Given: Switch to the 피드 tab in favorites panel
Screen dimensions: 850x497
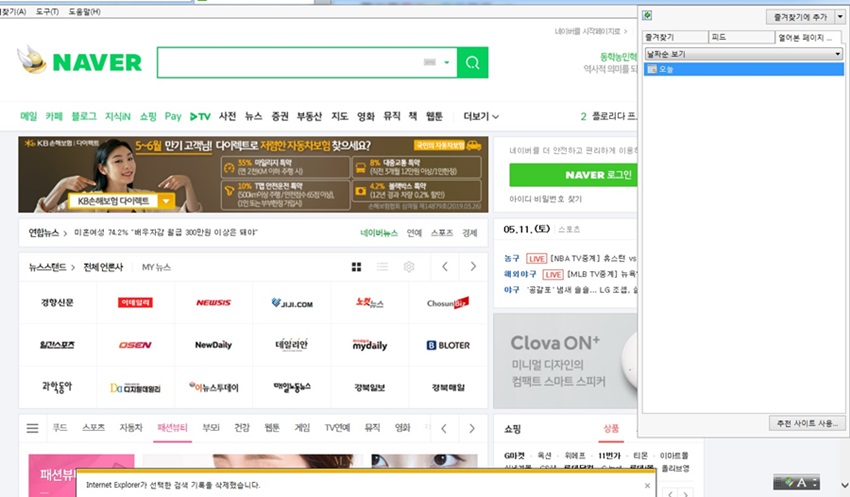Looking at the screenshot, I should (742, 37).
